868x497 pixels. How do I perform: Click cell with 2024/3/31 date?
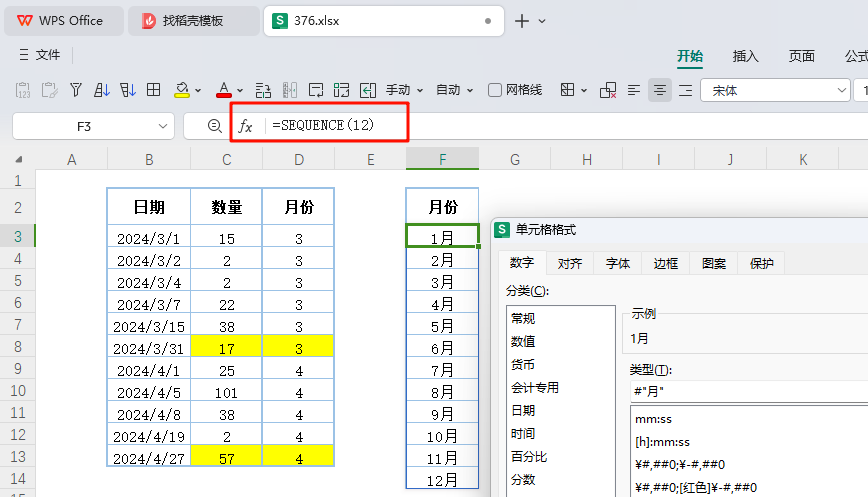[149, 347]
